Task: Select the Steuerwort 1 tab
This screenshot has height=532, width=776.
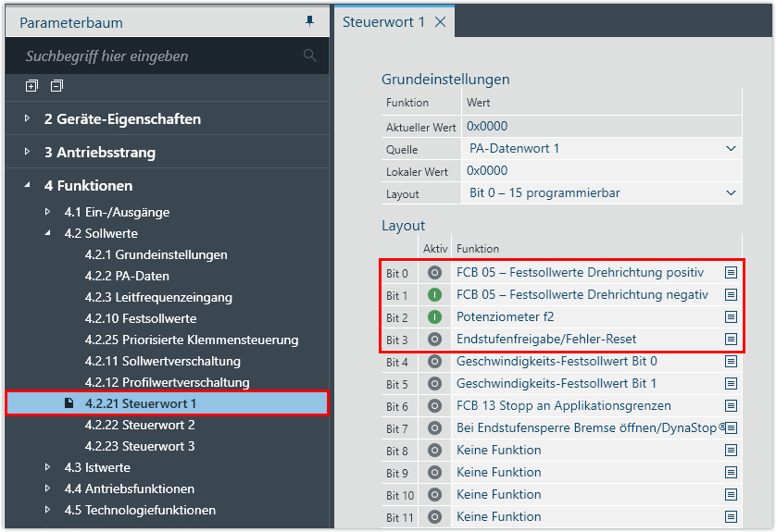Action: click(383, 22)
